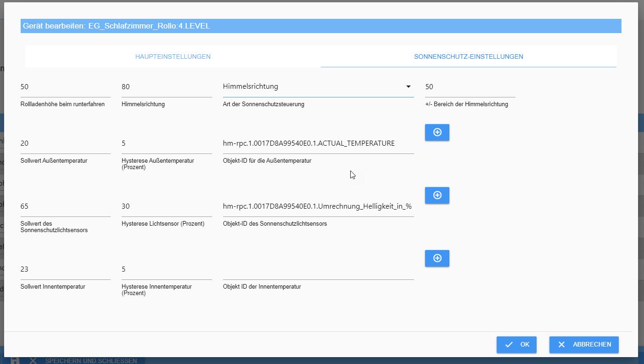Edit the Sollwert des Sonnenschutzlichtsensors field
Viewport: 644px width, 364px height.
[x=66, y=207]
